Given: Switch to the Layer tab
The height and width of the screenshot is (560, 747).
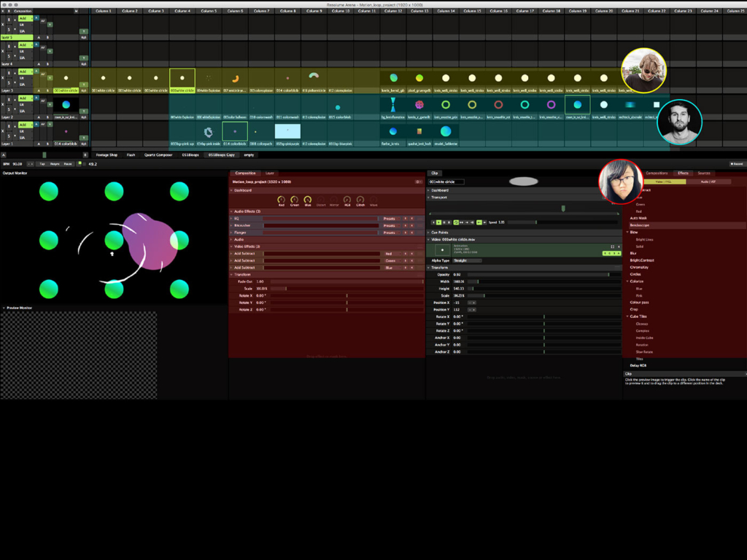Looking at the screenshot, I should pos(270,173).
